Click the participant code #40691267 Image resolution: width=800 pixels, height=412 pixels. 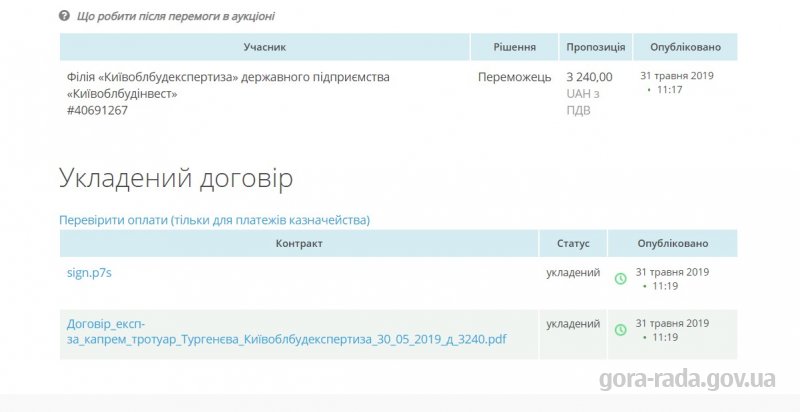[97, 111]
